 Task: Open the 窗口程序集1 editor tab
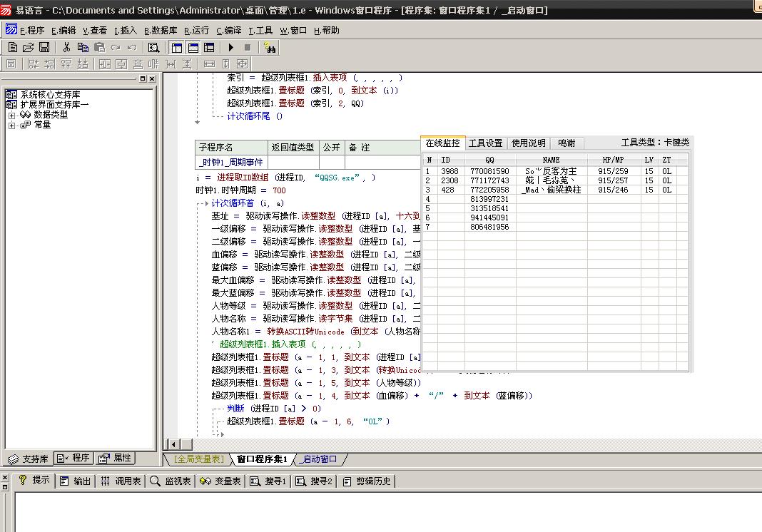[262, 459]
